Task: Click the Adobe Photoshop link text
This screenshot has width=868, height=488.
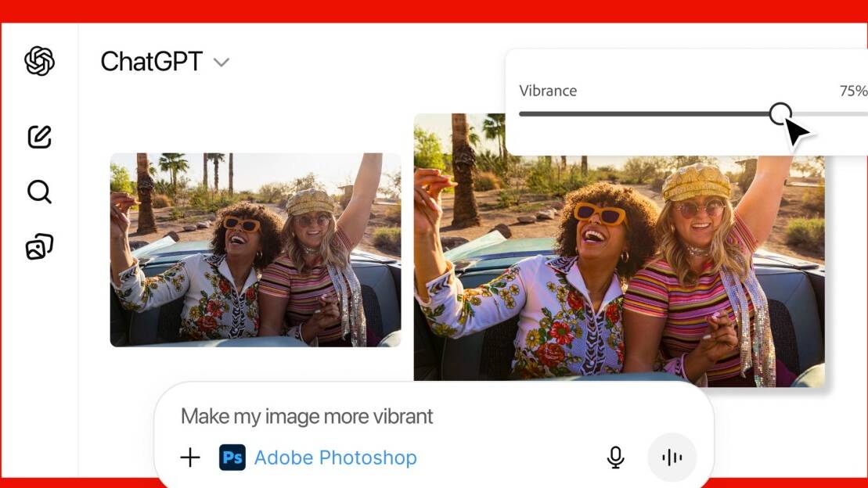Action: (x=336, y=457)
